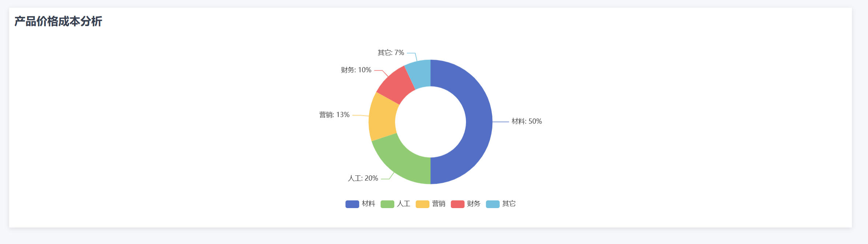Viewport: 868px width, 244px height.
Task: Toggle the 营销 legend label text
Action: click(x=439, y=204)
